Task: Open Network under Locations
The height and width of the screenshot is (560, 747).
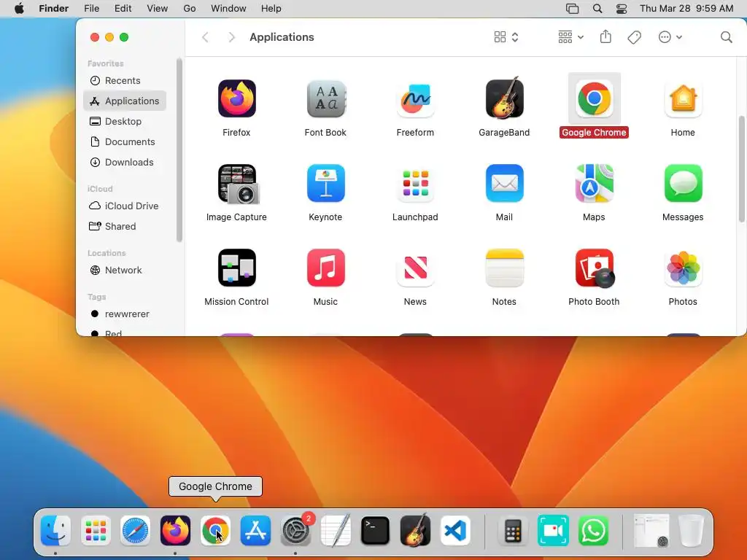Action: [124, 271]
